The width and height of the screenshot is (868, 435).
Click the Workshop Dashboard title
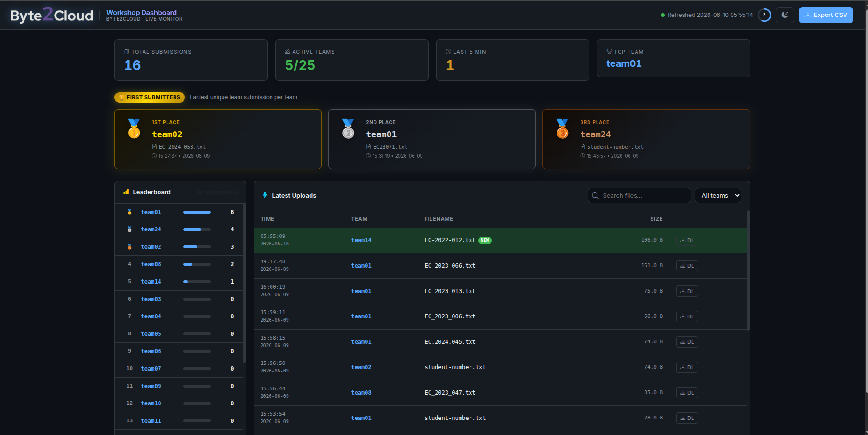click(x=142, y=13)
